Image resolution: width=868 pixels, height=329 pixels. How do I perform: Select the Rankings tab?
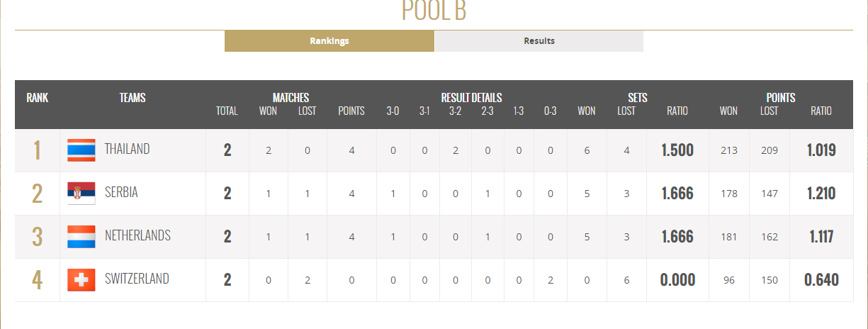(329, 41)
